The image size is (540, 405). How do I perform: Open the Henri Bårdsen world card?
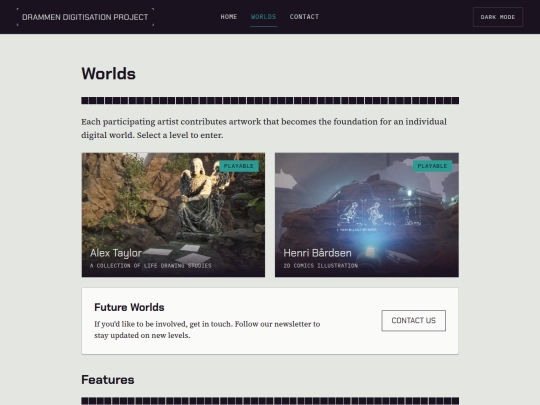coord(367,215)
